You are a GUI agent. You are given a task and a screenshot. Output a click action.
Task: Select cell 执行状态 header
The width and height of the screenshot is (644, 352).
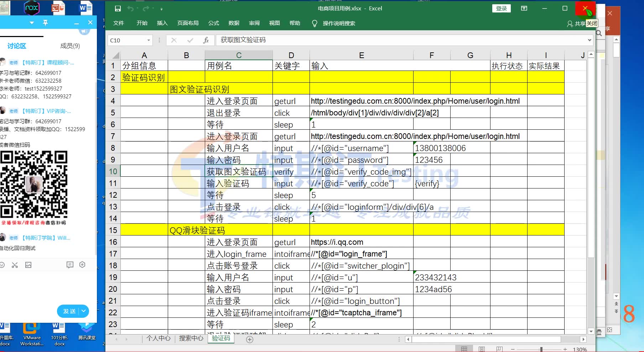509,66
